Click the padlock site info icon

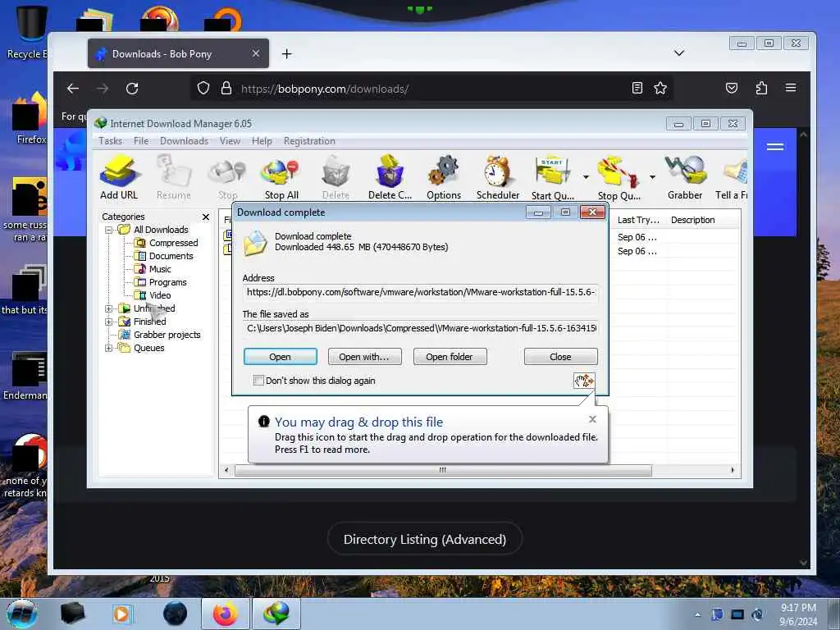click(226, 89)
